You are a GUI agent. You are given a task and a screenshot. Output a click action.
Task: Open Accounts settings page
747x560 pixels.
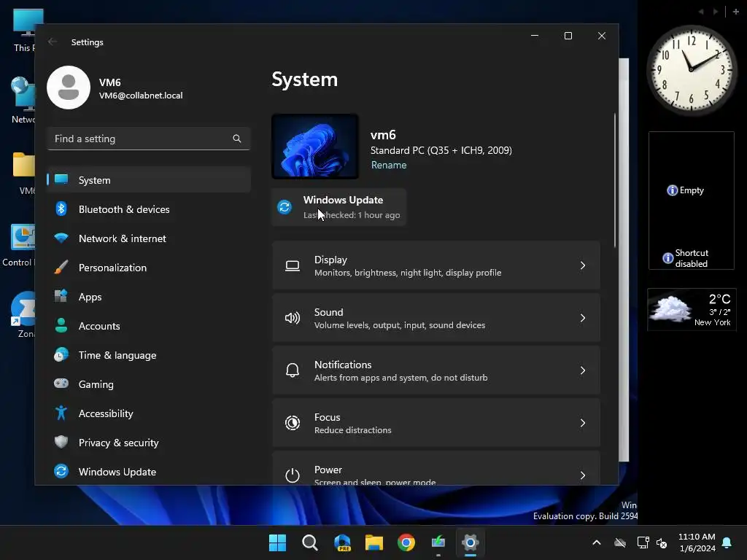pos(149,326)
